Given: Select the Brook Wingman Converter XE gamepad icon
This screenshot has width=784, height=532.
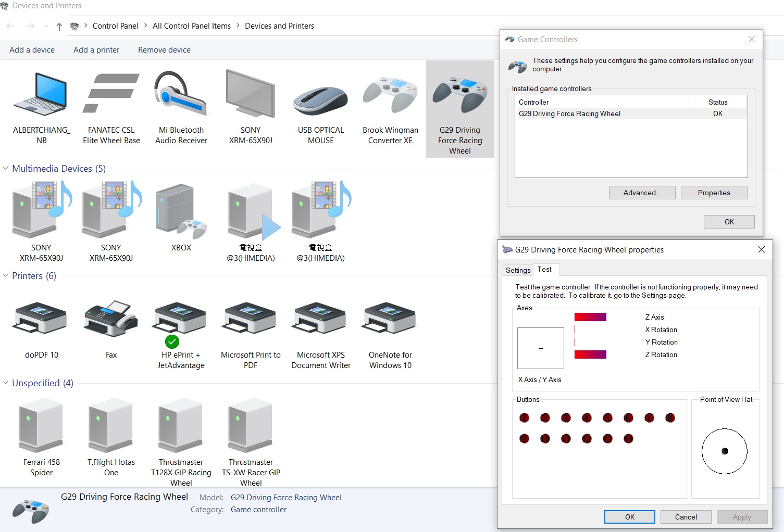Looking at the screenshot, I should tap(390, 95).
